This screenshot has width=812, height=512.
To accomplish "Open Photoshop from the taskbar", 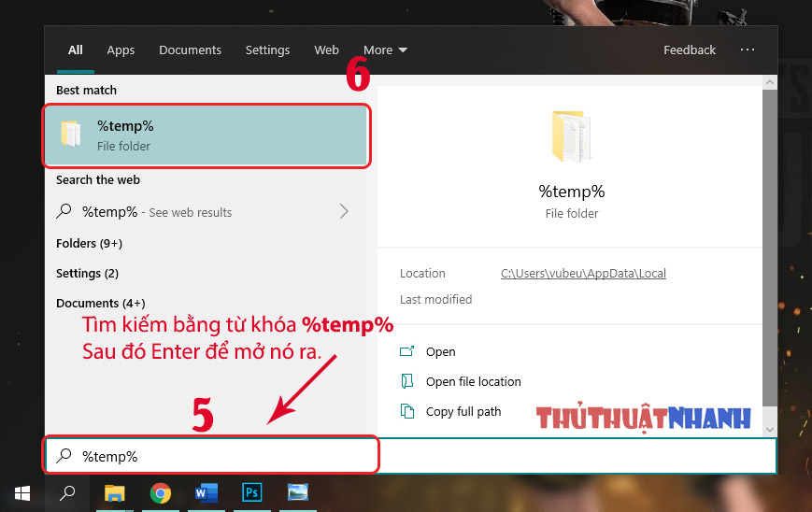I will [251, 492].
